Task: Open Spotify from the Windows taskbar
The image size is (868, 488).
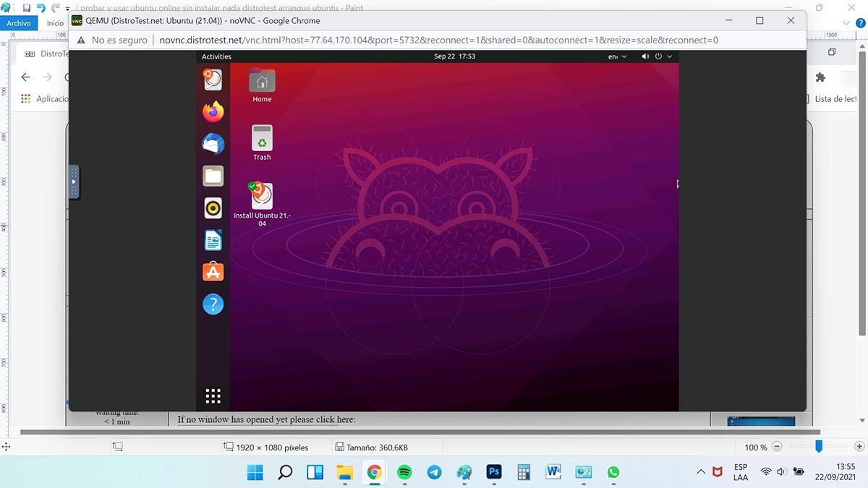Action: pyautogui.click(x=404, y=472)
